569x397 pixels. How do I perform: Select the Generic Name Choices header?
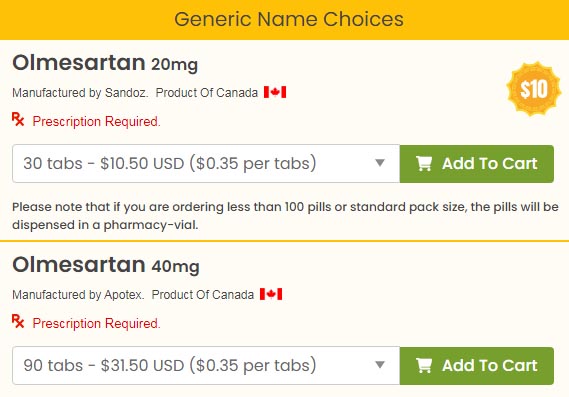289,19
